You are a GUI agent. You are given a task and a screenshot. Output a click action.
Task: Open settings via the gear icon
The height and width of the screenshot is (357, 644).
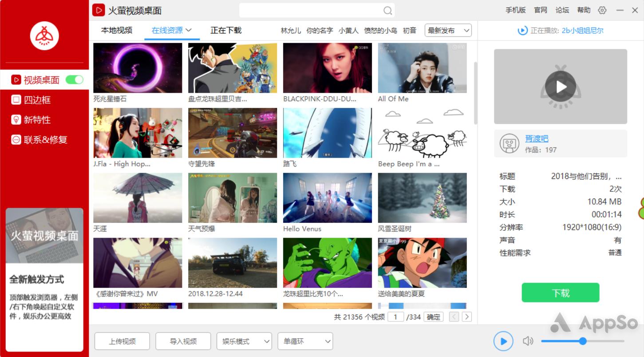[x=602, y=10]
